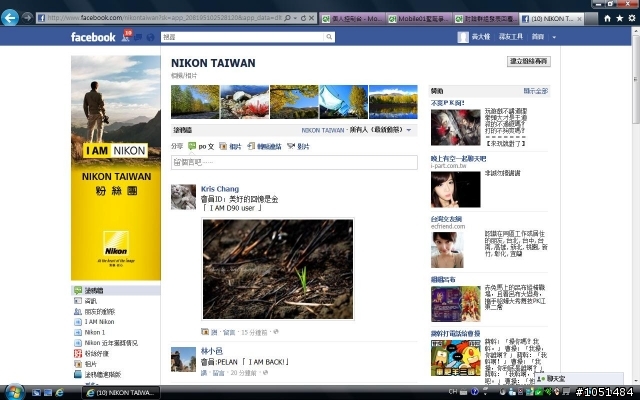Screen dimensions: 640x400
Task: Select the video share option in composer
Action: (298, 146)
